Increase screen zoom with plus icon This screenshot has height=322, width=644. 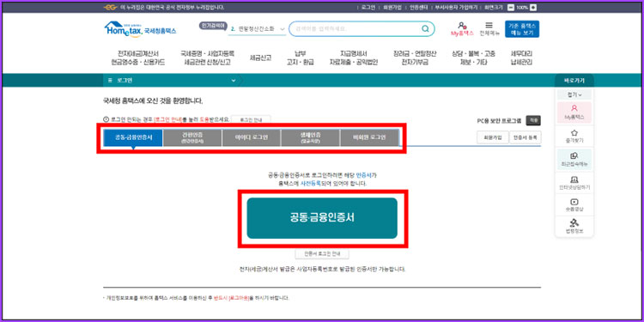(x=533, y=8)
